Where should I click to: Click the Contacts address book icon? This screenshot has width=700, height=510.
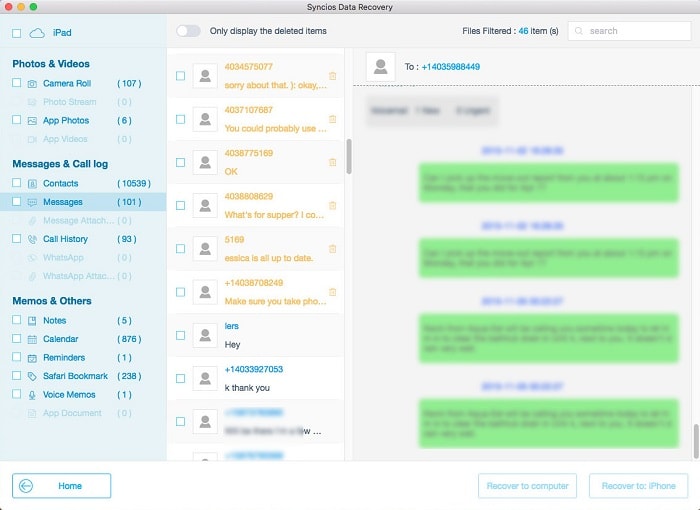coord(32,184)
